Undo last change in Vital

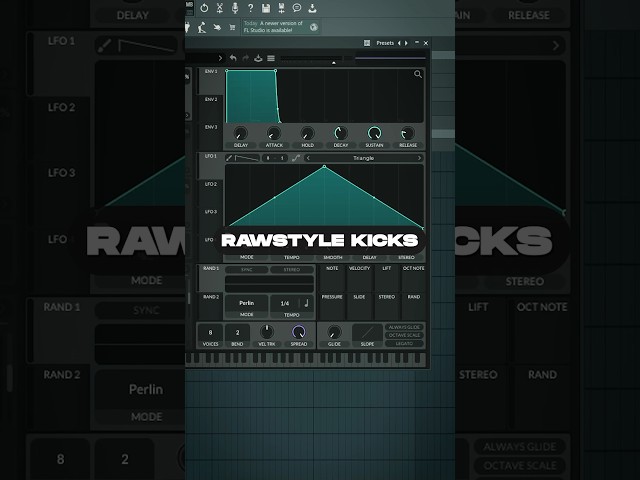click(x=233, y=58)
